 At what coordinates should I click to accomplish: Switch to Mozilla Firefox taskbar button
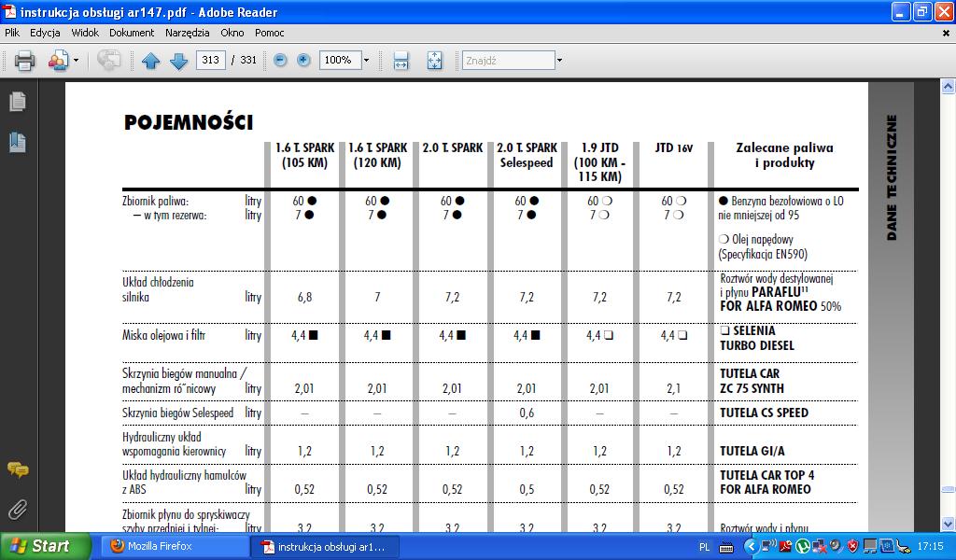click(174, 547)
